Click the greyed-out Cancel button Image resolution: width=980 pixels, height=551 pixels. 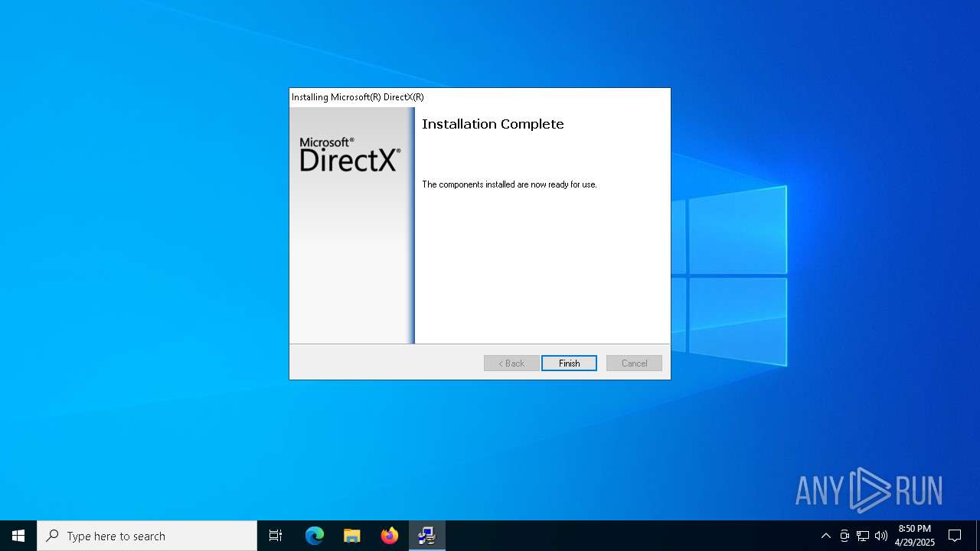tap(634, 364)
